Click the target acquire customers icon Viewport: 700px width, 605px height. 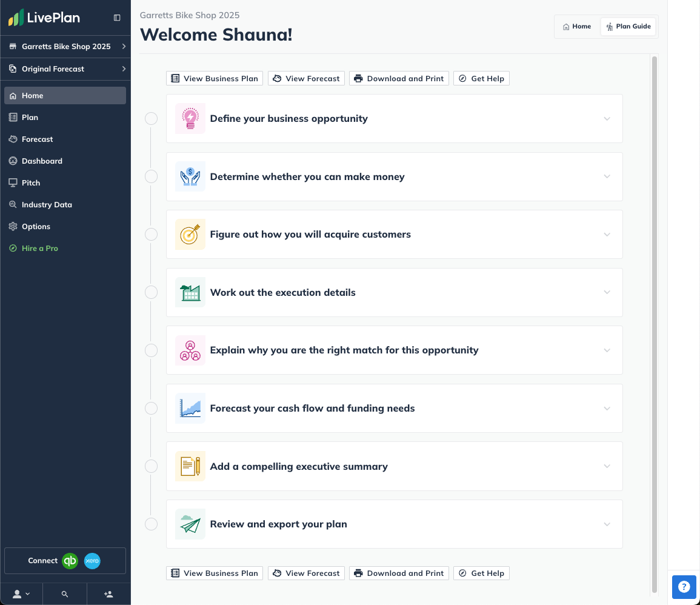(190, 235)
